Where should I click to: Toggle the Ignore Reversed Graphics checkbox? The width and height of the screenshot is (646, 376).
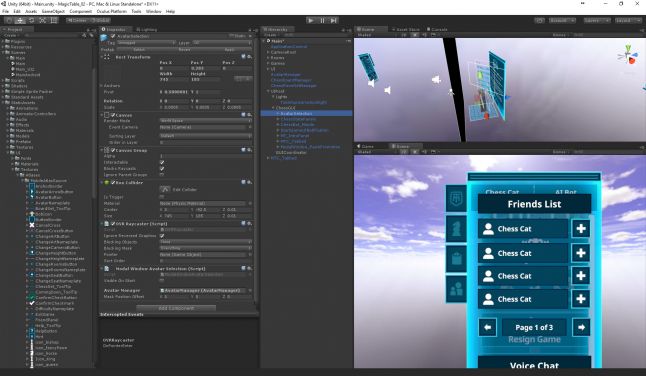tap(162, 236)
